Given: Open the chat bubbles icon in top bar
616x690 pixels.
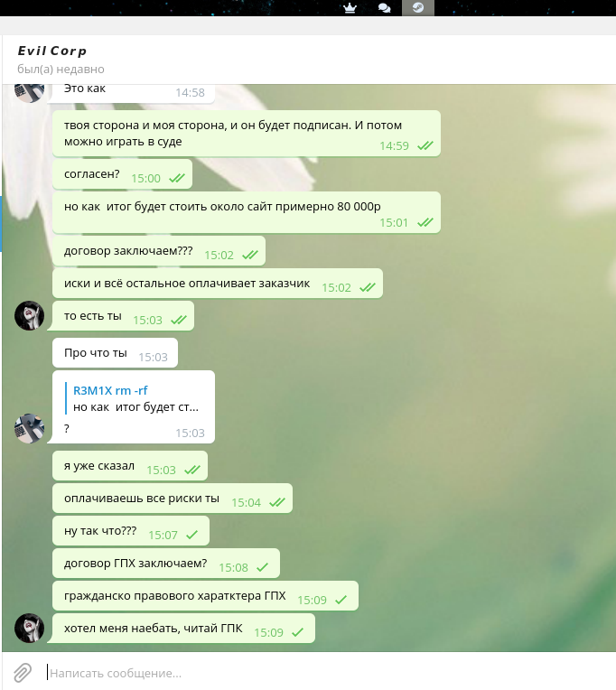Looking at the screenshot, I should pyautogui.click(x=384, y=8).
